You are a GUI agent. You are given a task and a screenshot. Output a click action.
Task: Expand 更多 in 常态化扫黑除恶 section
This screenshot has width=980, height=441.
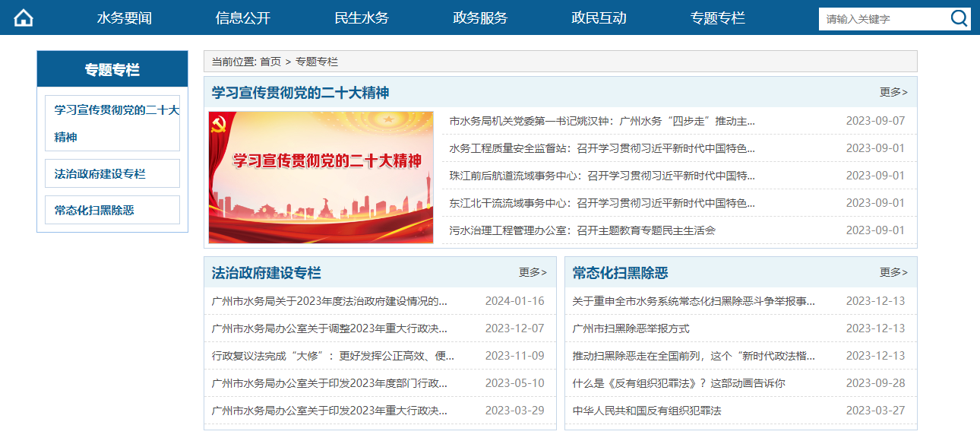pos(893,272)
